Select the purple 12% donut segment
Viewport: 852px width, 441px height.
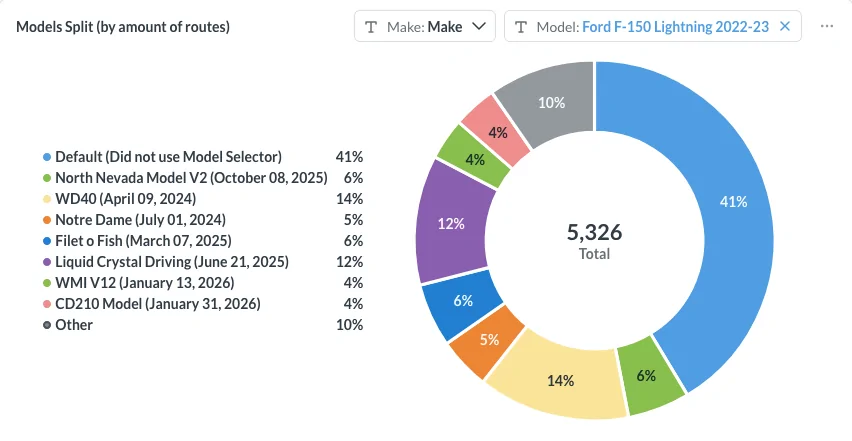pyautogui.click(x=453, y=224)
